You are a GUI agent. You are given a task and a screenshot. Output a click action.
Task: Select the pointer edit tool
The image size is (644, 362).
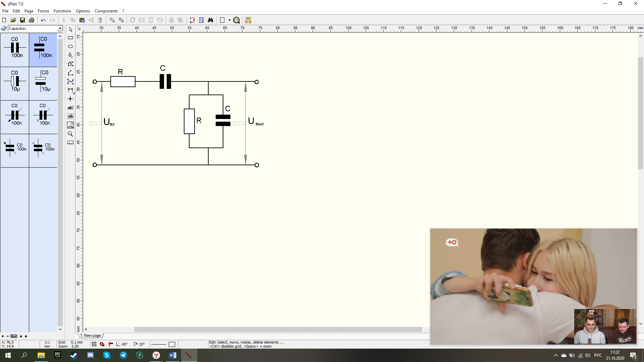coord(70,29)
